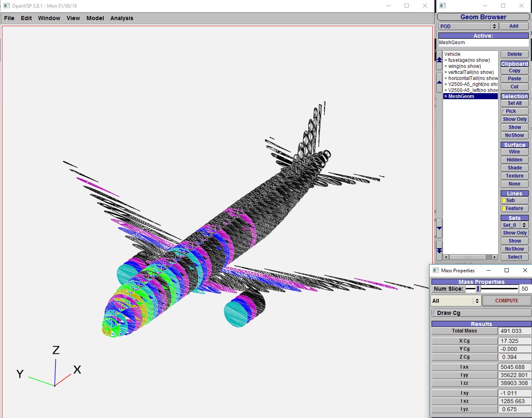Open the Model menu

click(95, 18)
